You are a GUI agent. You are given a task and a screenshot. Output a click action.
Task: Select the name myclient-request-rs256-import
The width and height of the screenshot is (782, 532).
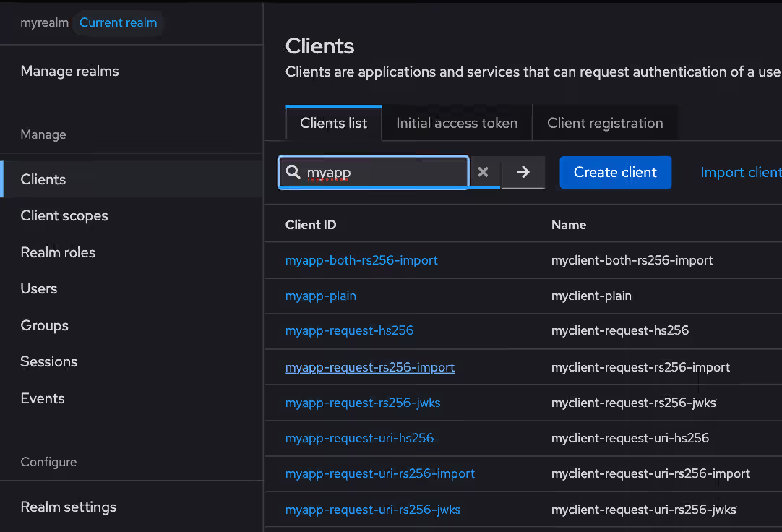(x=641, y=367)
